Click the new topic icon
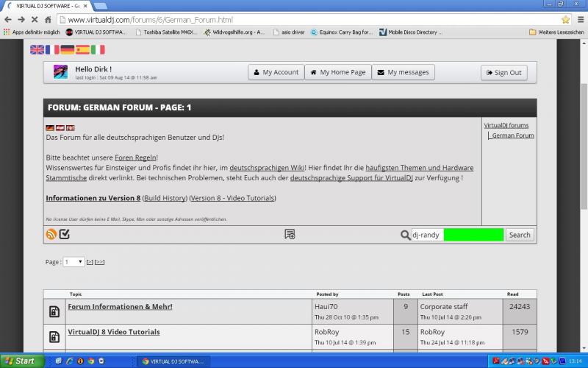This screenshot has height=368, width=588. pos(290,234)
